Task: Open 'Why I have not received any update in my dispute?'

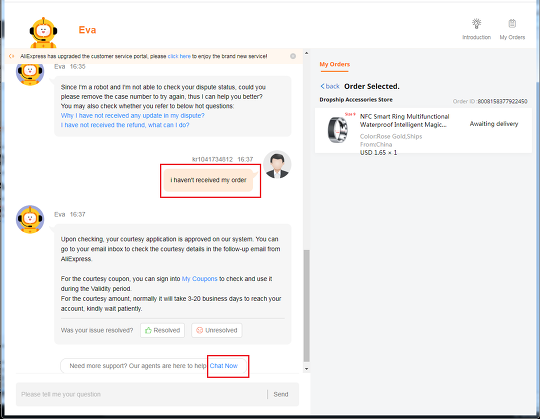Action: (x=133, y=116)
